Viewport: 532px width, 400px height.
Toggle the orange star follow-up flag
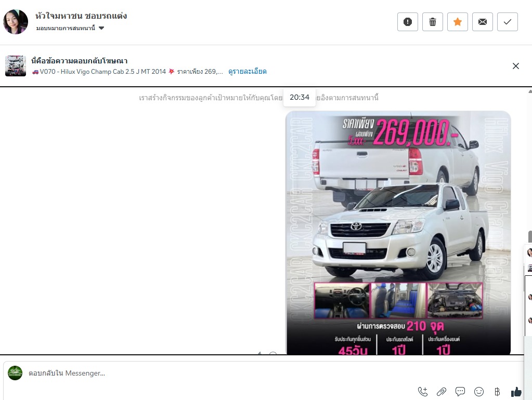(x=457, y=22)
